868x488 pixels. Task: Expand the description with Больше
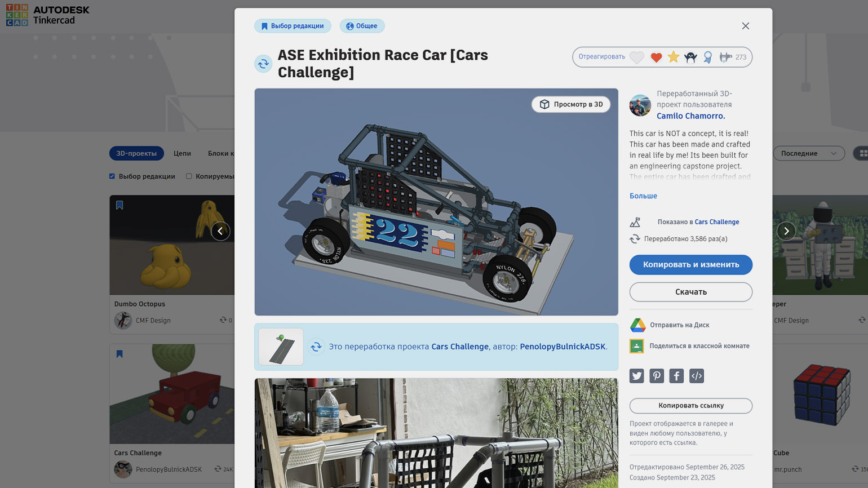[x=643, y=196]
